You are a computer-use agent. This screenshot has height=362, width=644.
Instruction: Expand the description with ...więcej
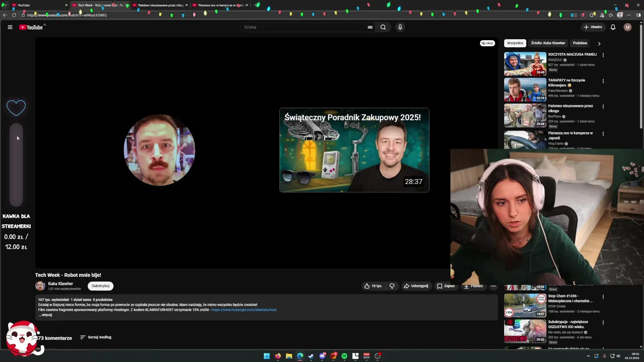click(45, 315)
